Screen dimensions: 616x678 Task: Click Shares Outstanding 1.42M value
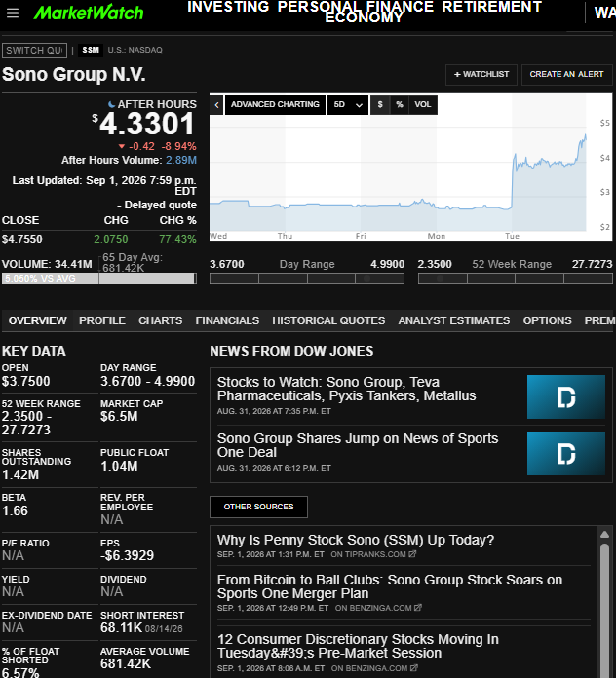coord(20,474)
